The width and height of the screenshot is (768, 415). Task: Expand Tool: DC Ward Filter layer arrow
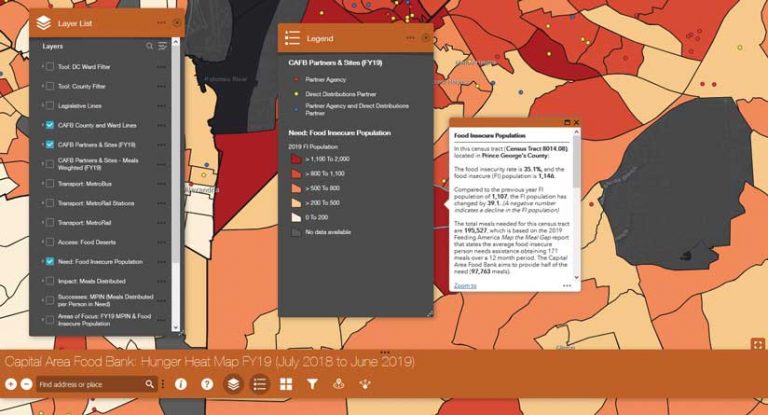[42, 67]
